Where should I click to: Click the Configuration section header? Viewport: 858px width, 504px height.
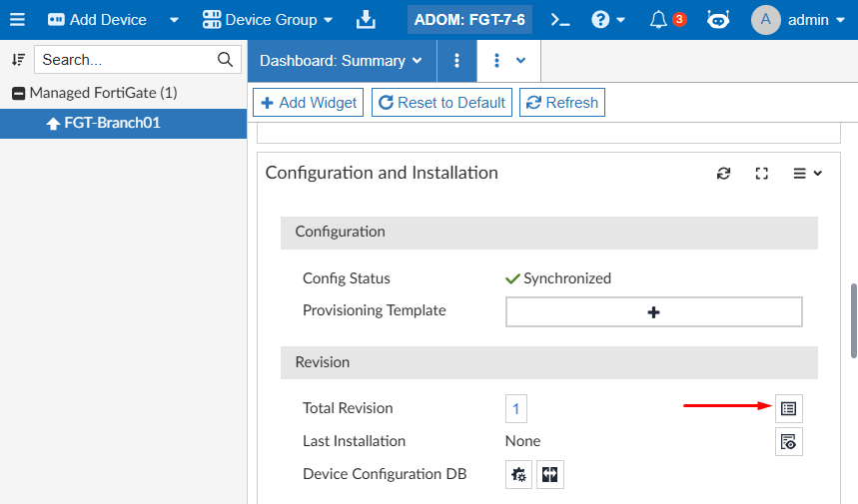tap(548, 233)
